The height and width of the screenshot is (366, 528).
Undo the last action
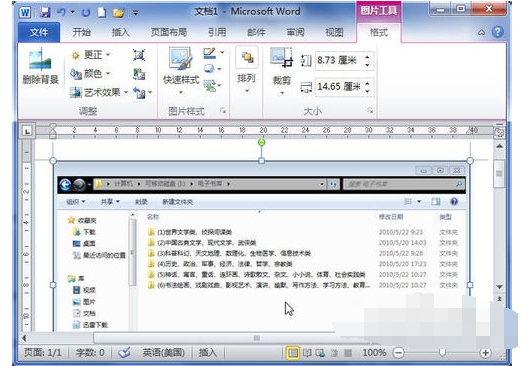pos(61,13)
